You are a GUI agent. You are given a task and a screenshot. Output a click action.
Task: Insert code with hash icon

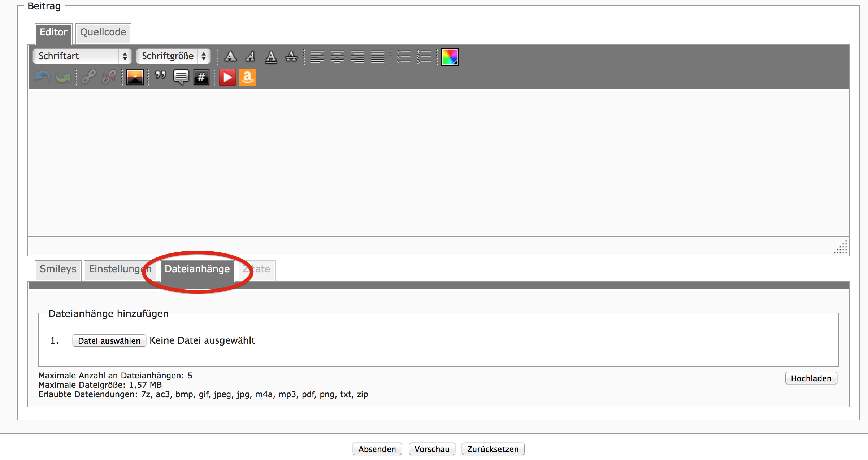201,77
